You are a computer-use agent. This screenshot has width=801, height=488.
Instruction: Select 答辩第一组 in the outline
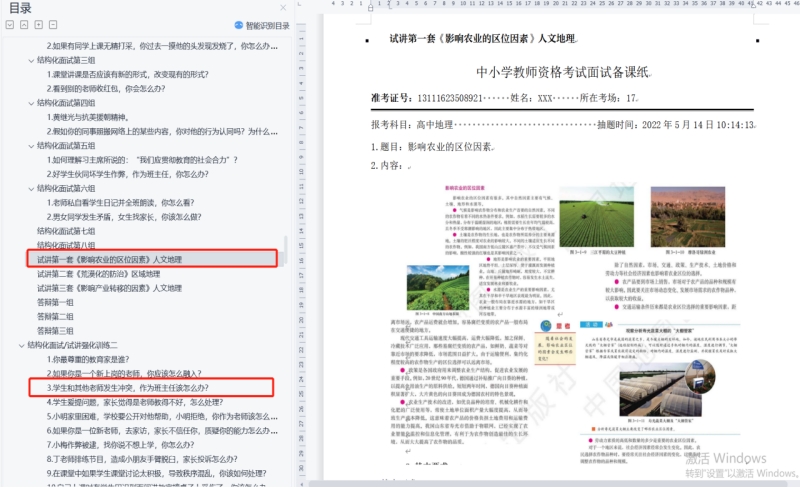click(55, 302)
